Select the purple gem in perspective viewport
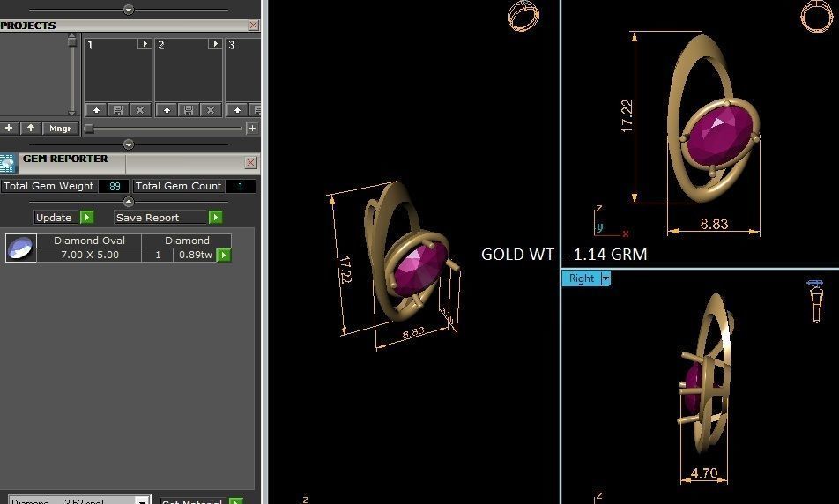Image resolution: width=839 pixels, height=504 pixels. [419, 269]
